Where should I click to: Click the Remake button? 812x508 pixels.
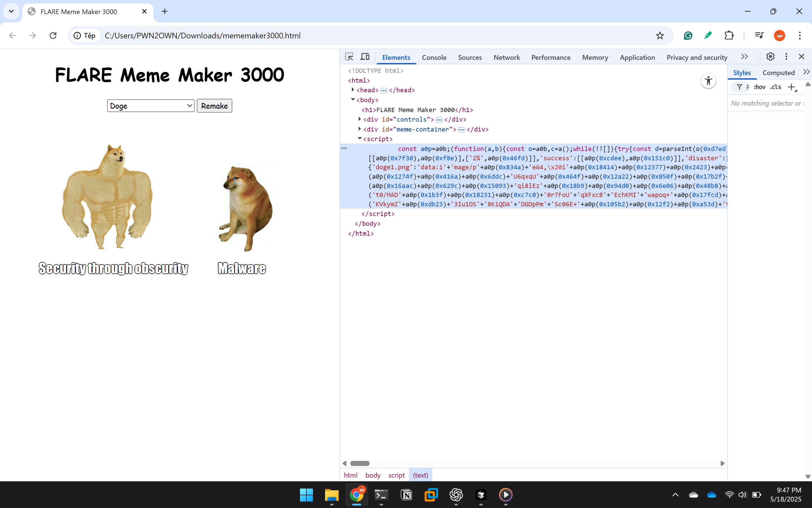(214, 106)
